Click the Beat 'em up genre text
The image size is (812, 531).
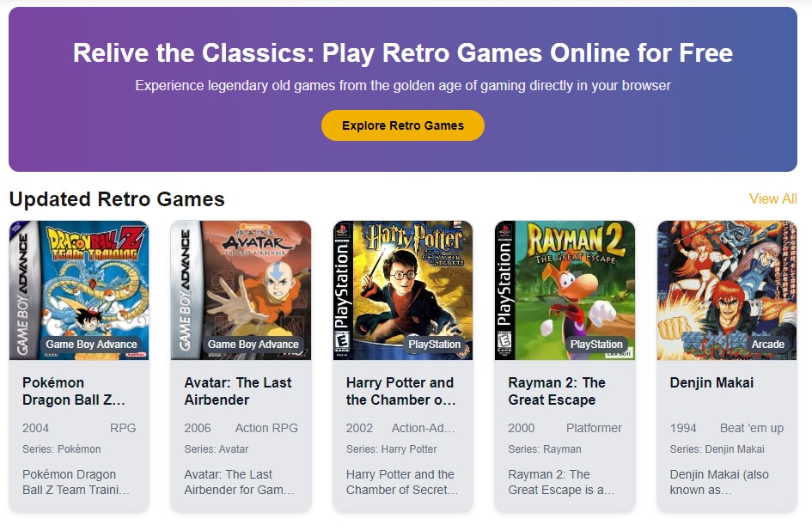pyautogui.click(x=752, y=428)
